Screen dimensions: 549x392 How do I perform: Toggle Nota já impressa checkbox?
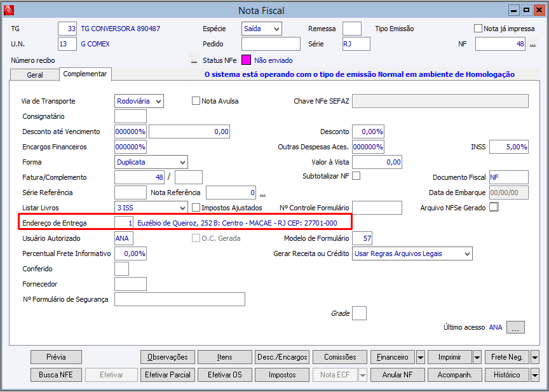[x=478, y=29]
